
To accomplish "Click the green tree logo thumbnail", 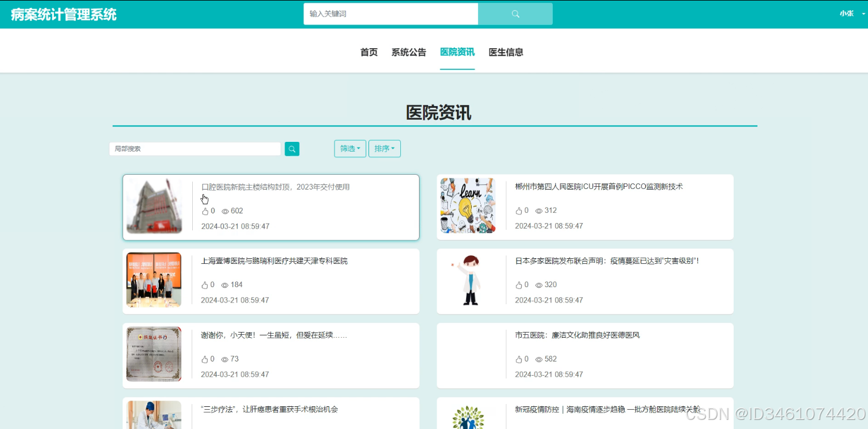I will (x=468, y=415).
